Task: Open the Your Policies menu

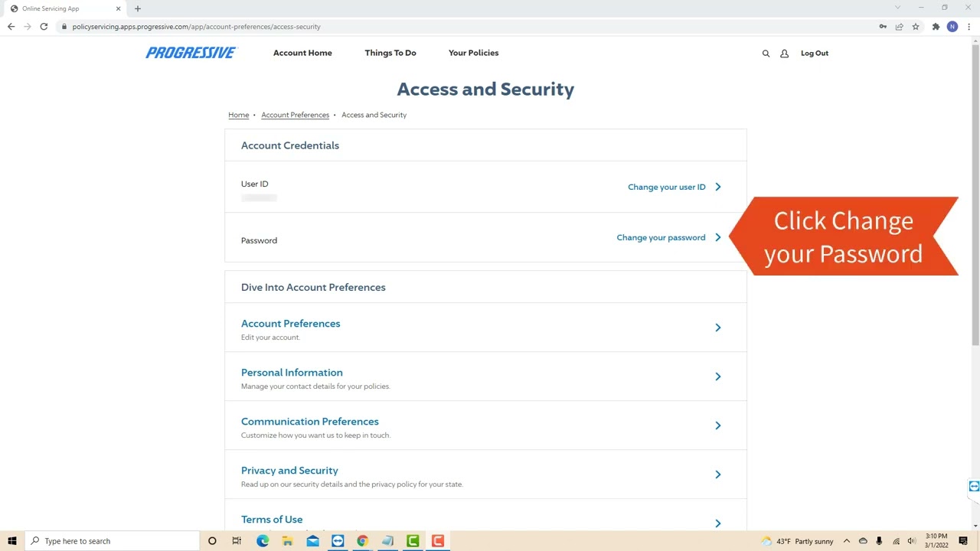Action: pyautogui.click(x=473, y=53)
